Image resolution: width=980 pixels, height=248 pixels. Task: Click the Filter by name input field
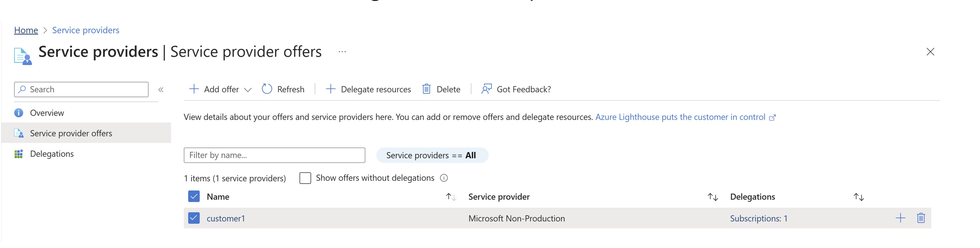point(274,155)
